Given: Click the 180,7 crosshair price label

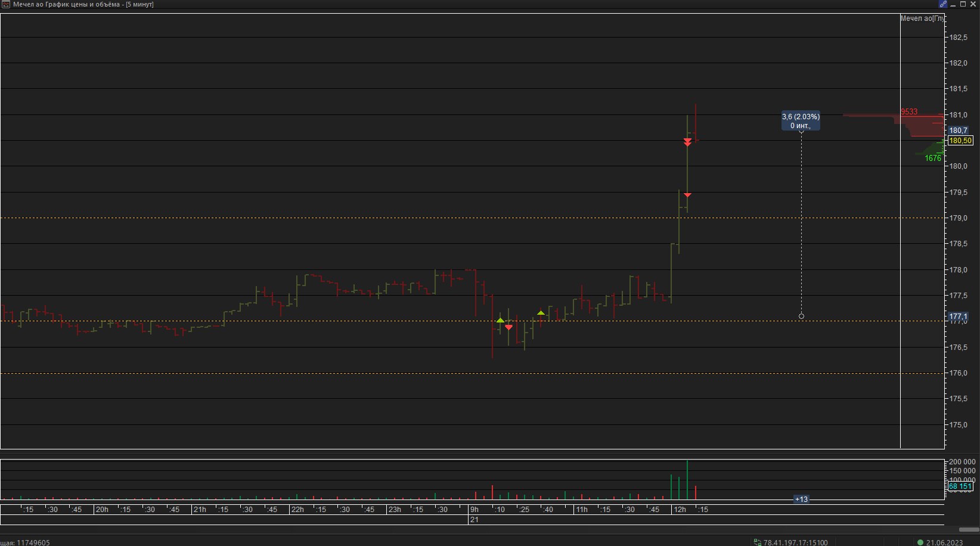Looking at the screenshot, I should click(x=959, y=130).
